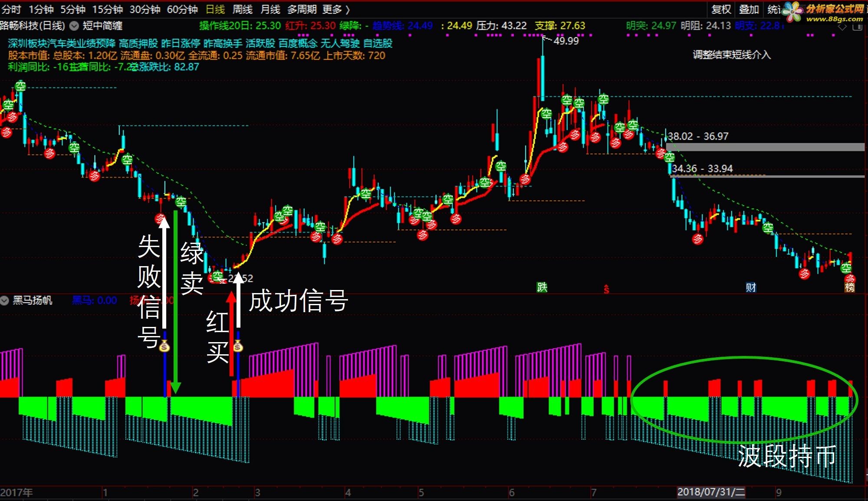This screenshot has width=868, height=501.
Task: Click the 2018/07/31/二 date cursor label
Action: coord(711,492)
